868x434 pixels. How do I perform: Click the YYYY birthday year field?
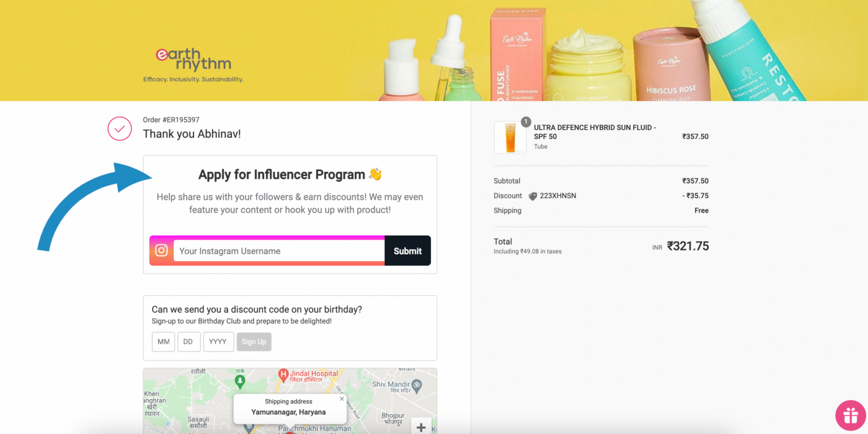coord(218,342)
